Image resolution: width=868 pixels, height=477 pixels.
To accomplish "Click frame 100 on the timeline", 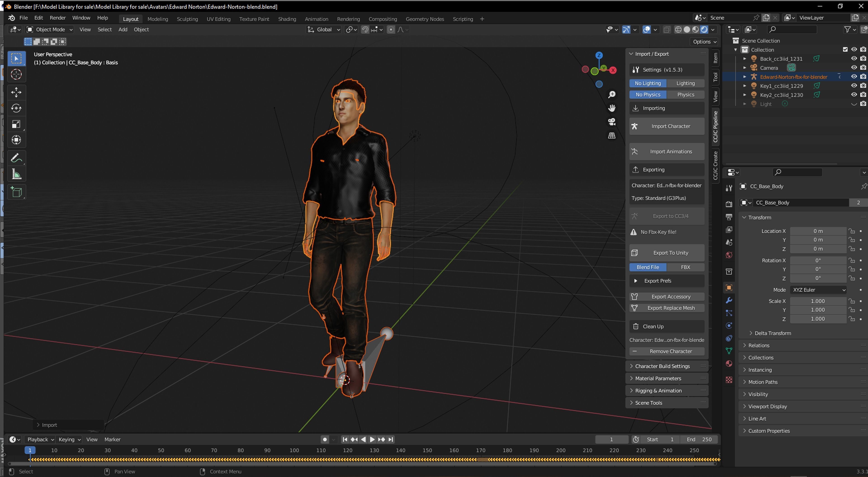I will pyautogui.click(x=294, y=450).
